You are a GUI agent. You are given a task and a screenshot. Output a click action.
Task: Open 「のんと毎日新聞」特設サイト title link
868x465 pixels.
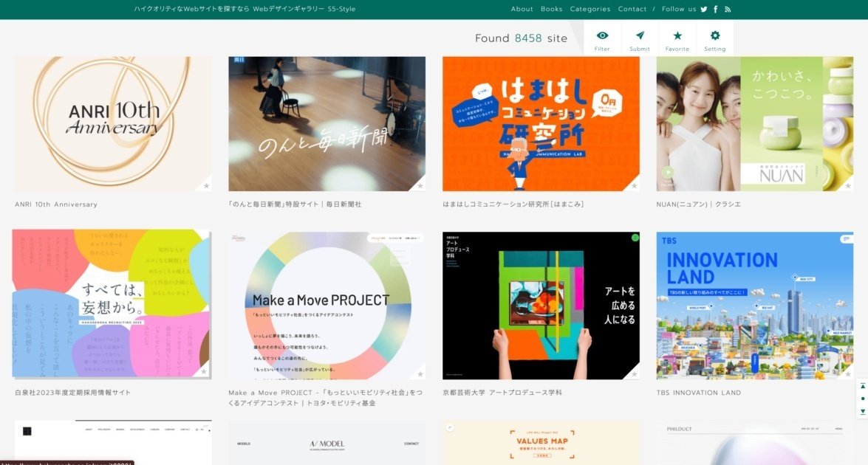(x=295, y=204)
